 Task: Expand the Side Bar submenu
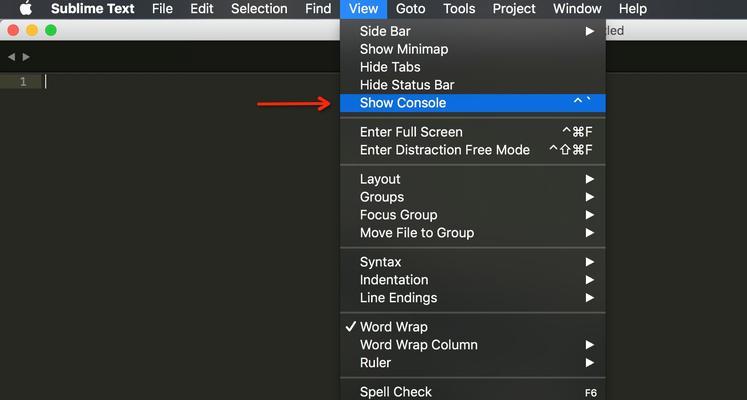473,31
